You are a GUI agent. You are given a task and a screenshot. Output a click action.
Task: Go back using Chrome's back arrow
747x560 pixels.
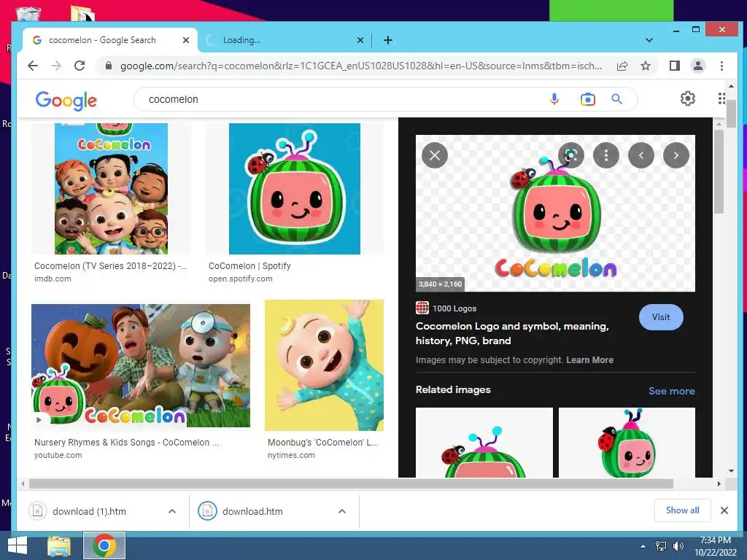point(32,66)
